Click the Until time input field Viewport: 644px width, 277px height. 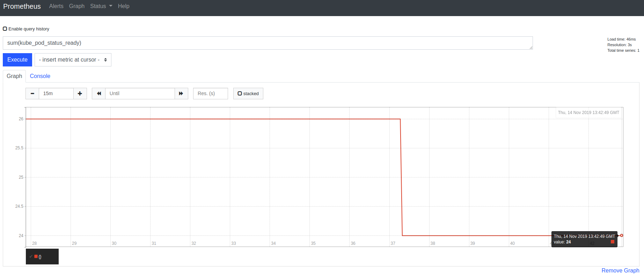point(140,93)
